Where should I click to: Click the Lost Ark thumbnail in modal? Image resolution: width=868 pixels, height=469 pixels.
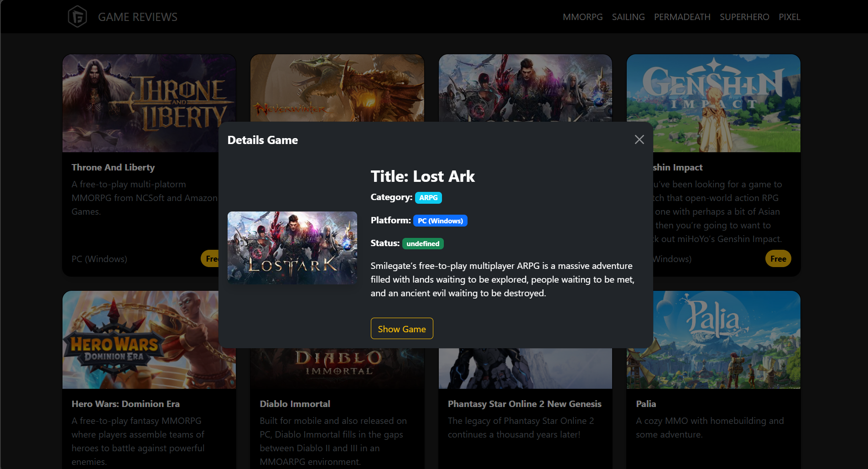tap(292, 248)
